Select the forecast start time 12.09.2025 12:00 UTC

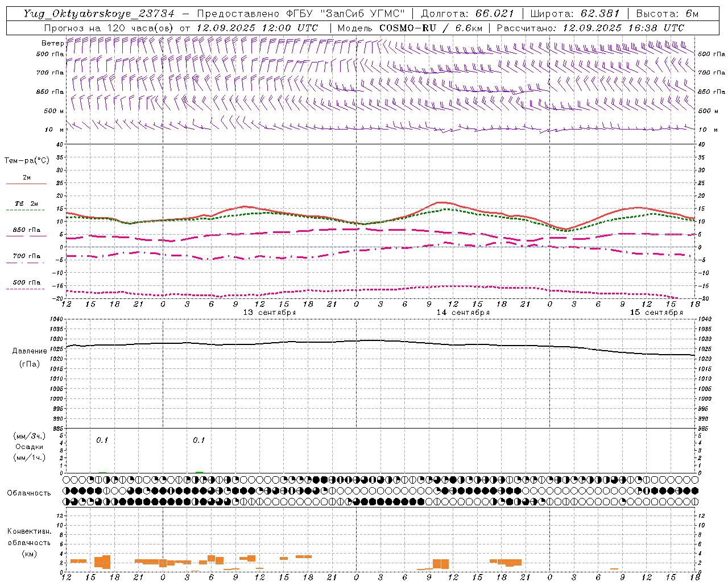coord(257,28)
